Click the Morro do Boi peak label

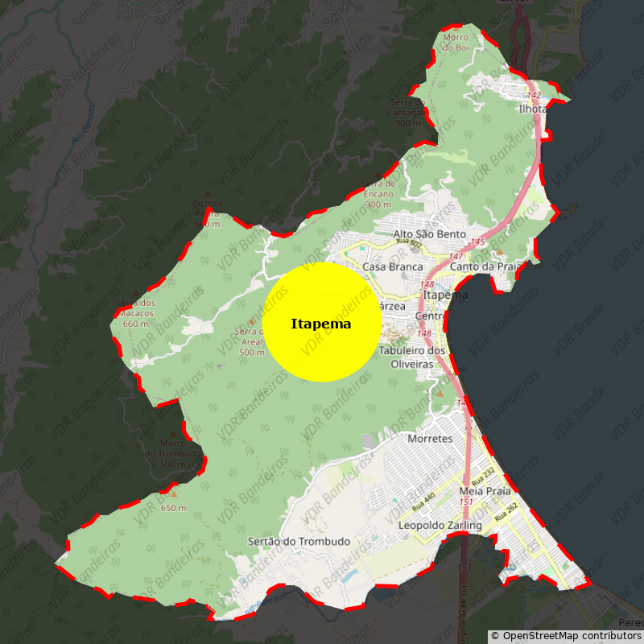click(456, 43)
